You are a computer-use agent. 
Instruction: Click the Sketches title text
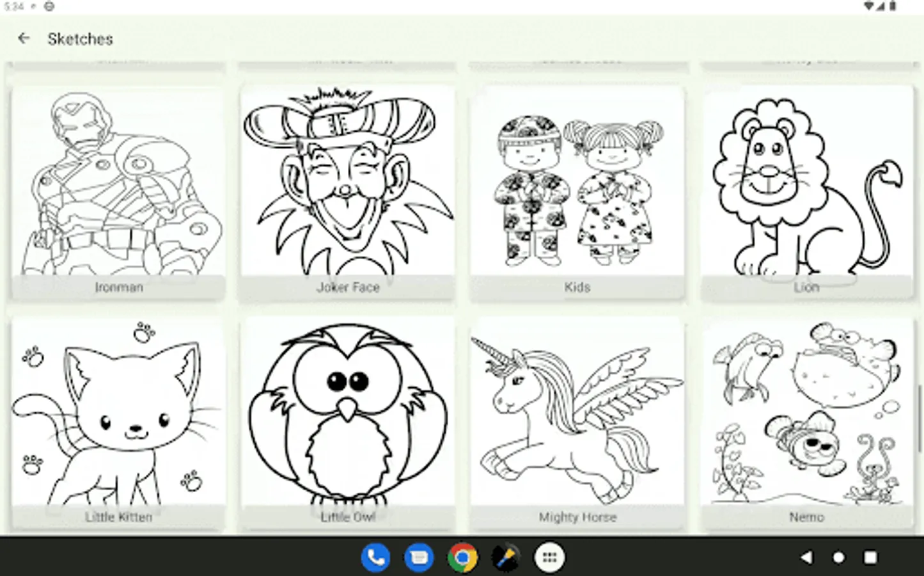tap(81, 39)
